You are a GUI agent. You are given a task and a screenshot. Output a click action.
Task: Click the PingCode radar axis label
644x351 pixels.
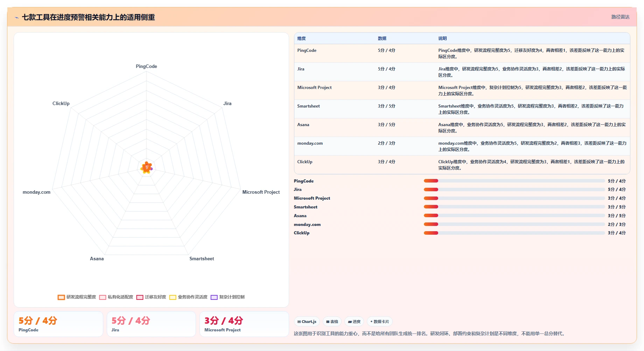point(146,66)
